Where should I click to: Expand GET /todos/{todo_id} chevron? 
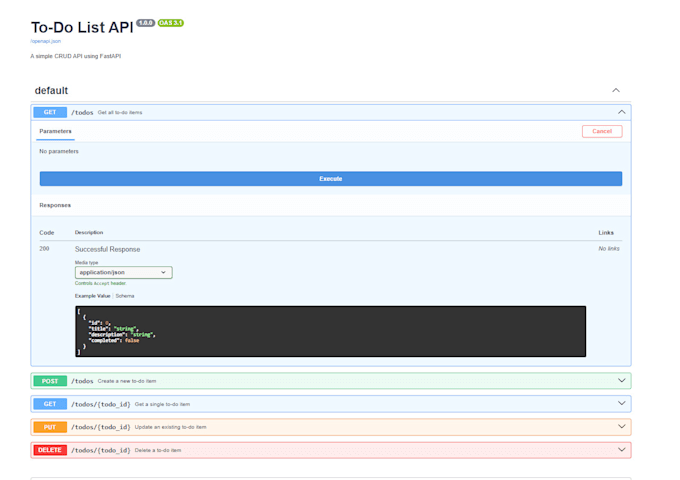point(621,403)
